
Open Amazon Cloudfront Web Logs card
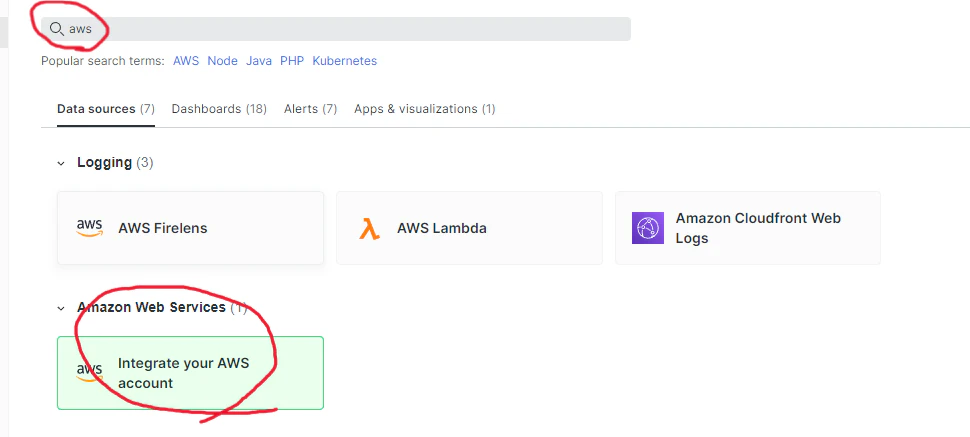pyautogui.click(x=748, y=228)
